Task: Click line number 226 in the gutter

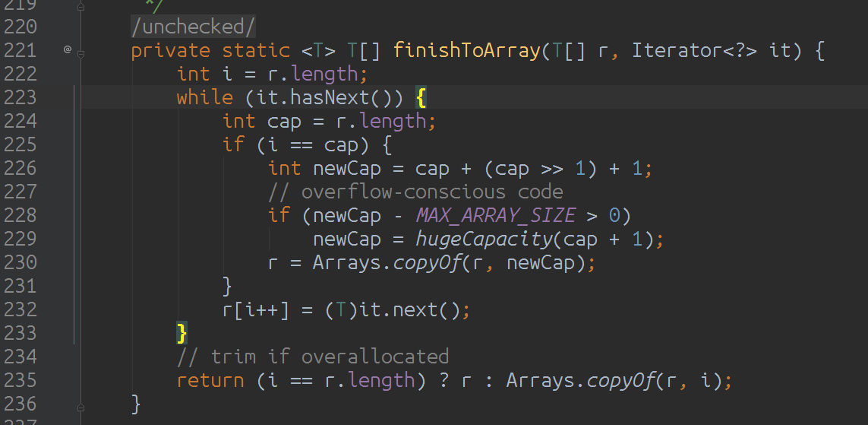Action: point(21,168)
